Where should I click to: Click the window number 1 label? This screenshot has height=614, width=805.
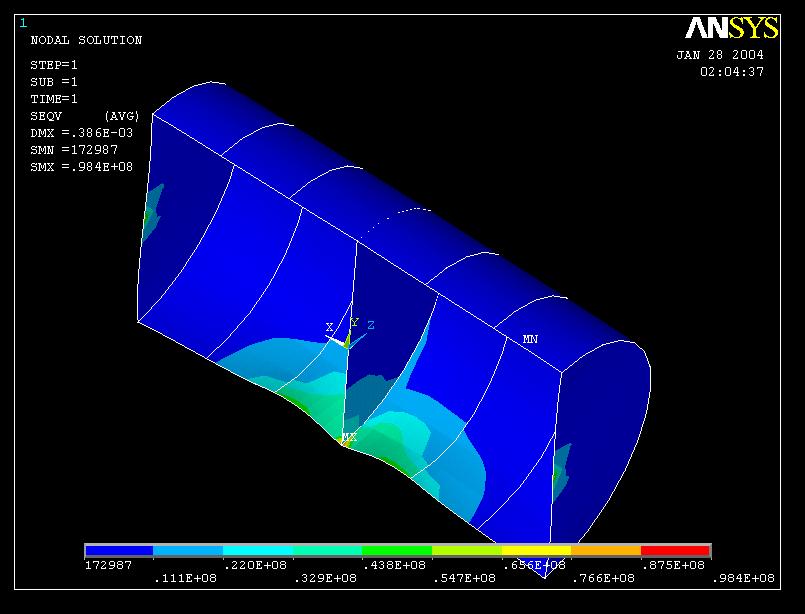coord(23,23)
